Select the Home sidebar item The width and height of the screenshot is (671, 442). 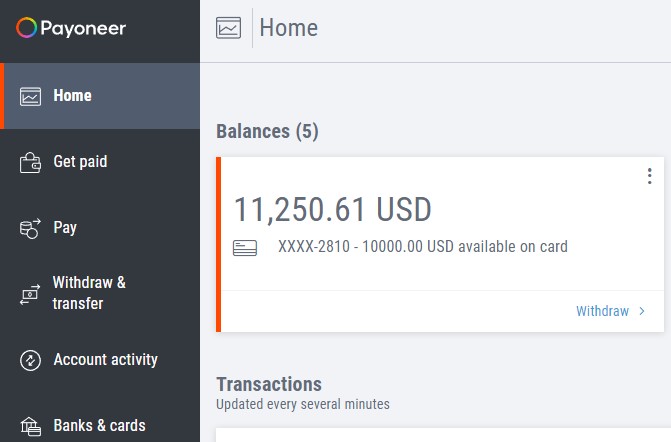(x=100, y=96)
